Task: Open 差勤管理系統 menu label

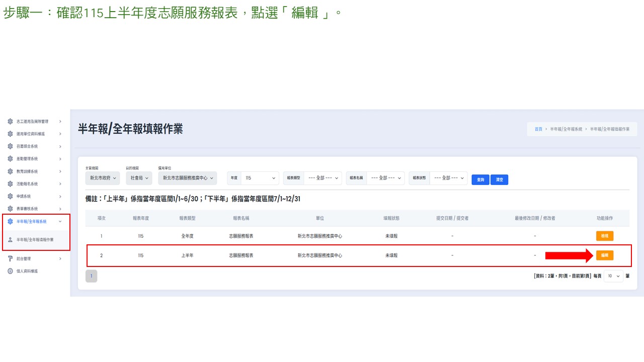Action: coord(27,159)
